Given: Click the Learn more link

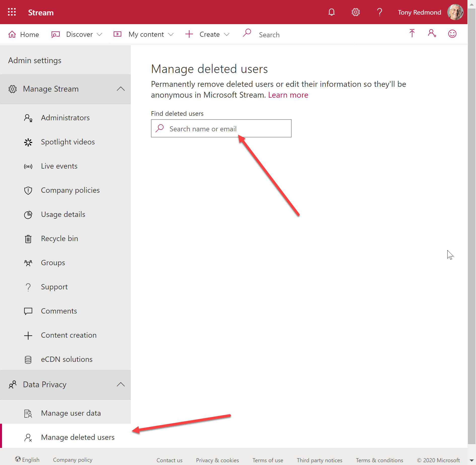Looking at the screenshot, I should click(x=288, y=95).
